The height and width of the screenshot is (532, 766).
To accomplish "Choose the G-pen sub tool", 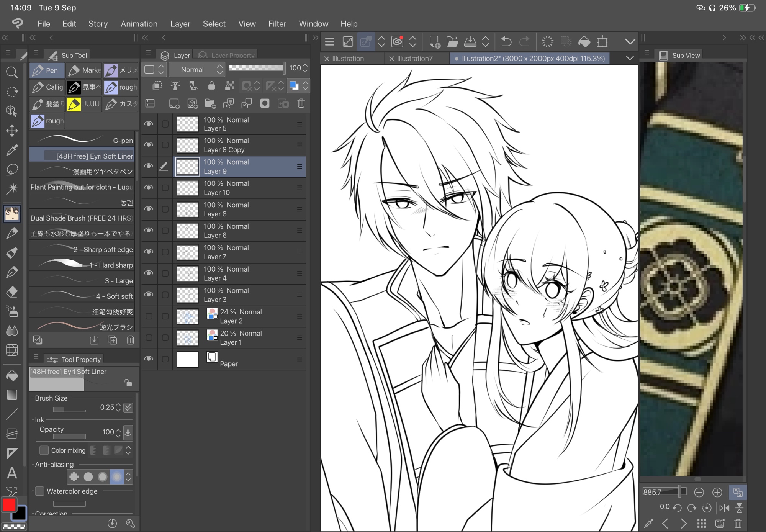I will 82,140.
